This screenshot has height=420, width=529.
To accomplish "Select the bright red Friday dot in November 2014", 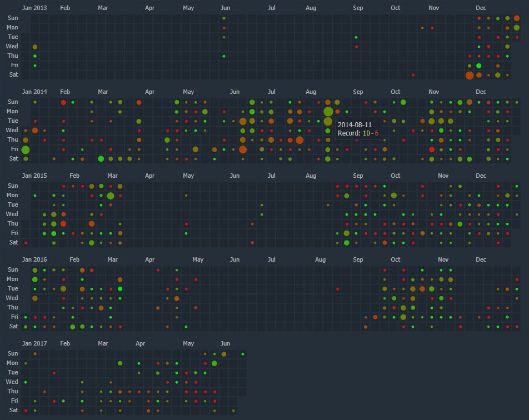I will tap(432, 149).
